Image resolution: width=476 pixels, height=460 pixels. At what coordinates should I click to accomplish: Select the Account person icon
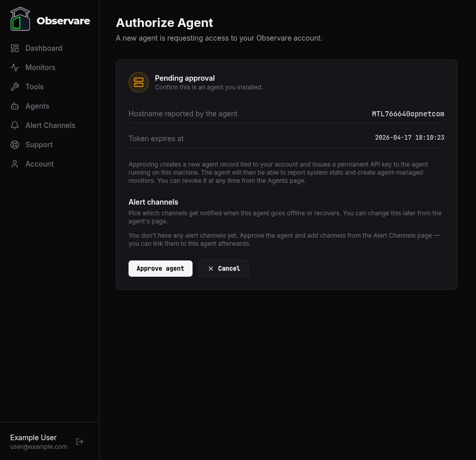15,164
